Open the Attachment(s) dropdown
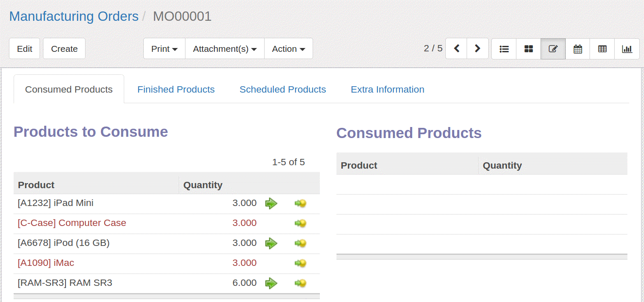Screen dimensions: 644x302 coord(225,49)
